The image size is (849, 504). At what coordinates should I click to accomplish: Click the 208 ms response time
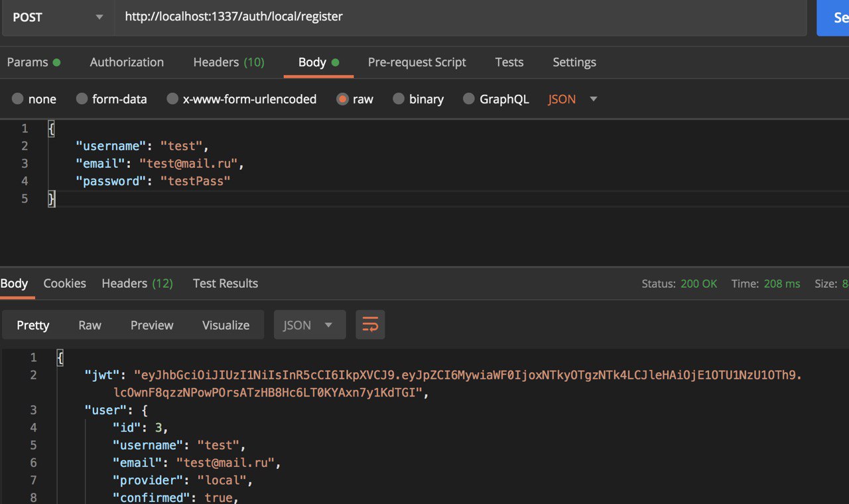tap(782, 284)
